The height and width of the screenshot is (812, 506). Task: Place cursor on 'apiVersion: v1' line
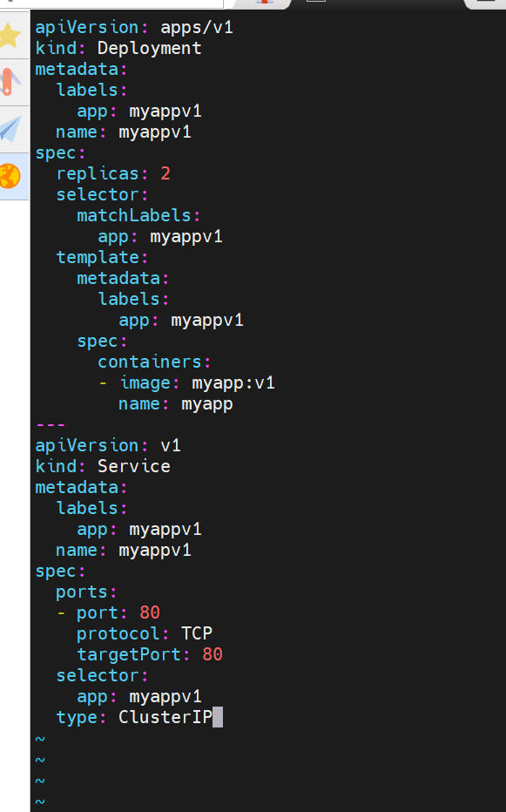click(108, 445)
